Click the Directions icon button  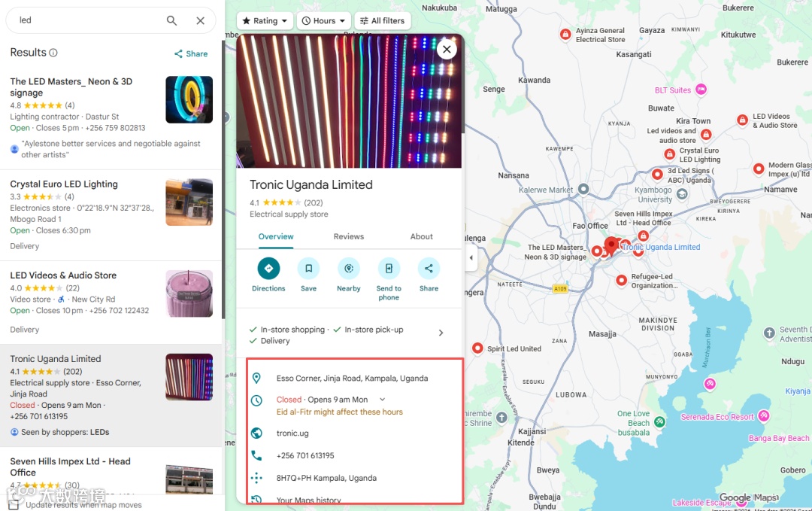point(268,269)
